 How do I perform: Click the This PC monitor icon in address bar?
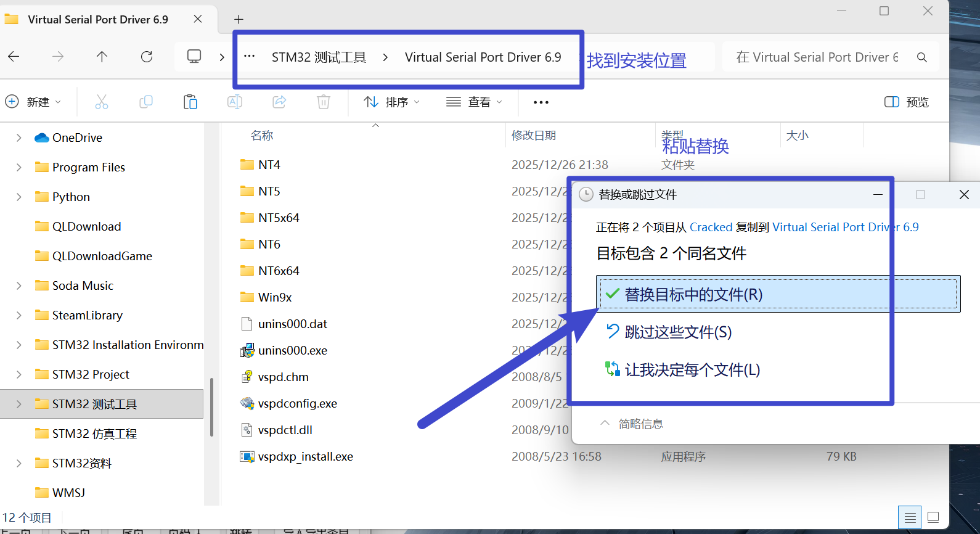point(194,57)
